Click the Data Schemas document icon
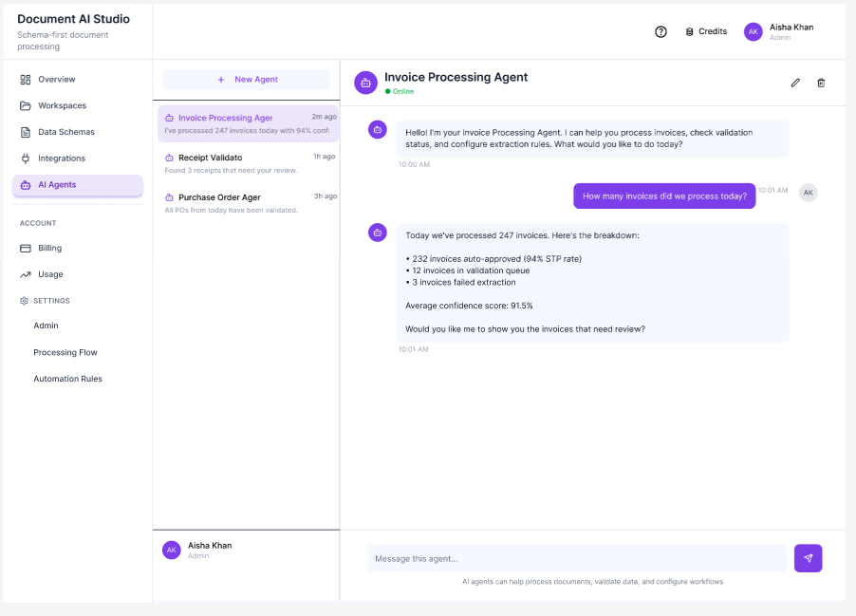856x616 pixels. [x=25, y=132]
